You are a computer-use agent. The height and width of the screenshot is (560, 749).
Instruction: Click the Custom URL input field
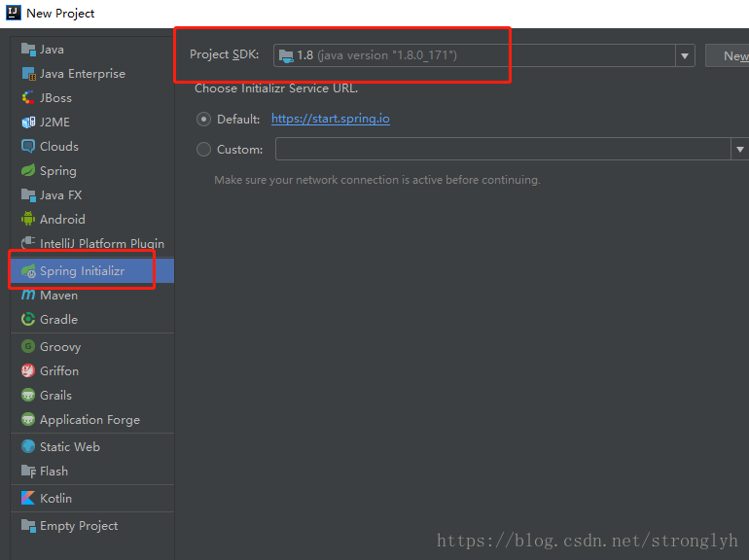pyautogui.click(x=503, y=149)
